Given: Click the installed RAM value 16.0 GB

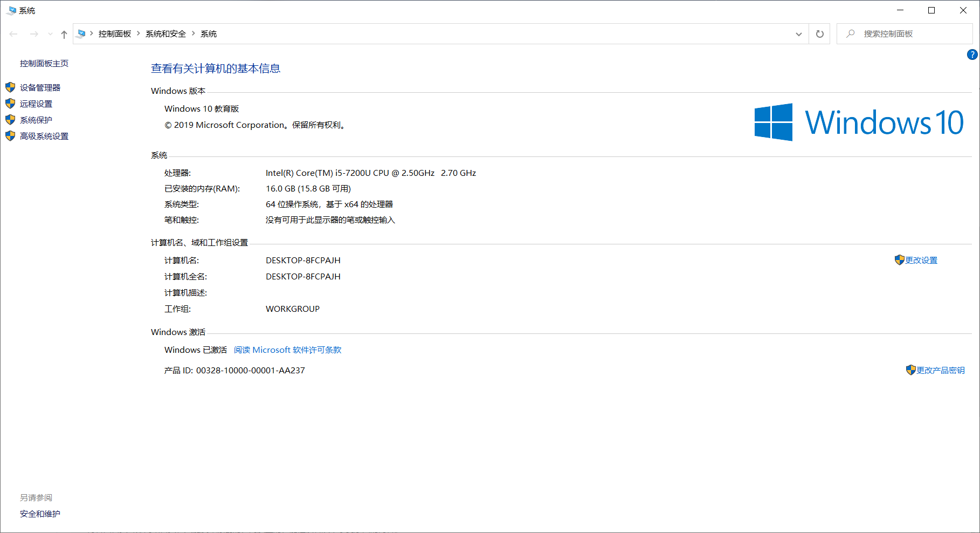Looking at the screenshot, I should click(308, 188).
